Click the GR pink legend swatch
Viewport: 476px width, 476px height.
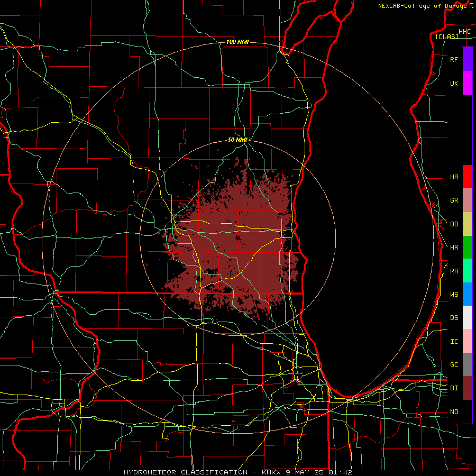(467, 200)
